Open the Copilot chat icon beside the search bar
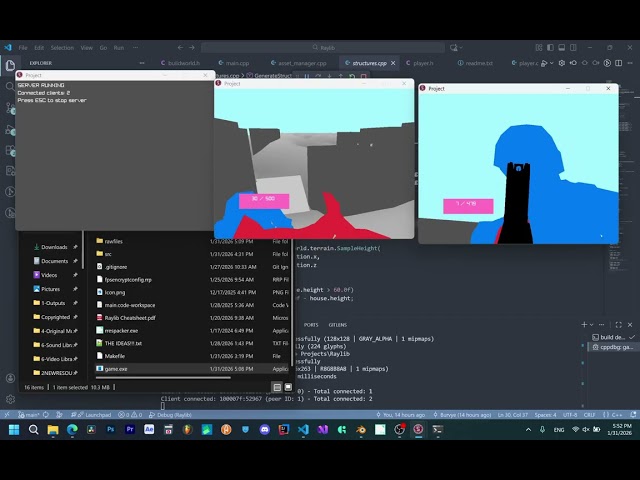This screenshot has width=640, height=480. point(453,48)
